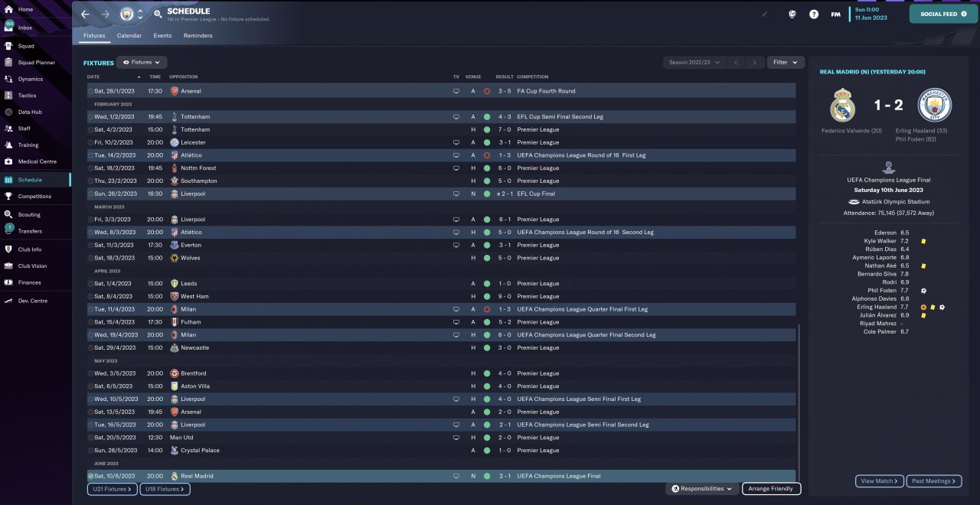Screen dimensions: 980x505
Task: Open the search magnifier icon
Action: [158, 14]
